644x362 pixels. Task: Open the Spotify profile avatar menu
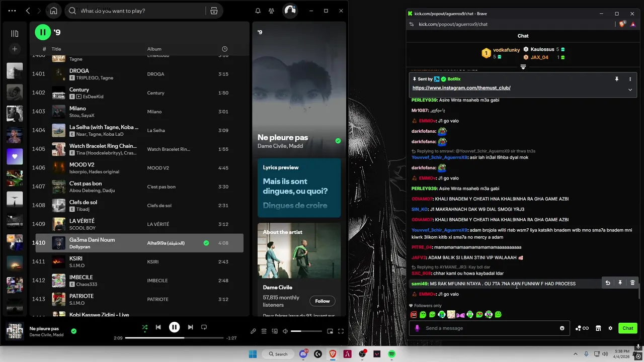290,11
